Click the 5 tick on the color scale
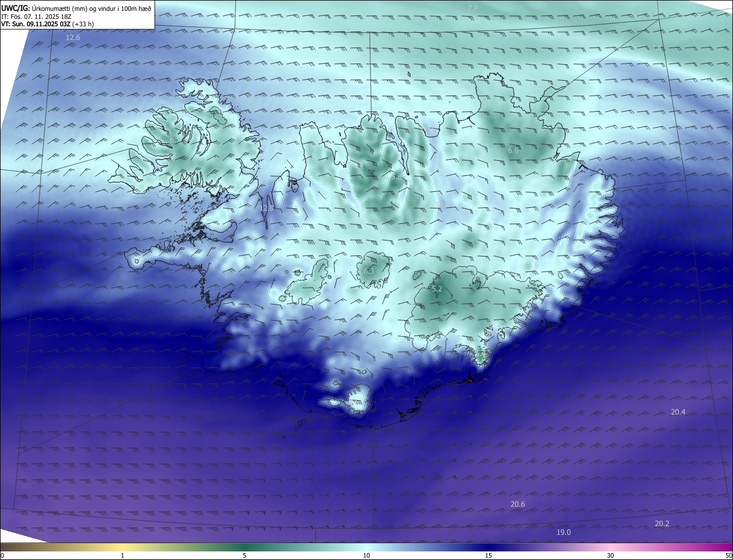 pos(245,555)
